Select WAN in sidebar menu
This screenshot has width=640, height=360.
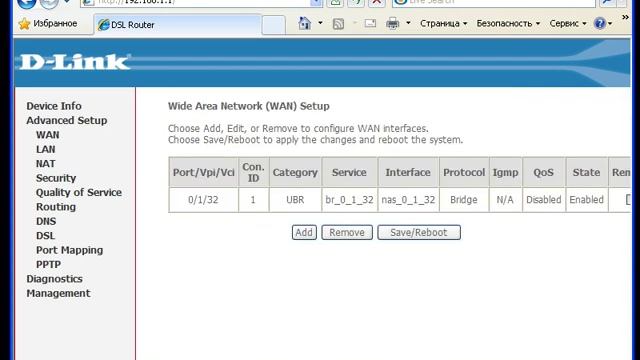[x=47, y=135]
